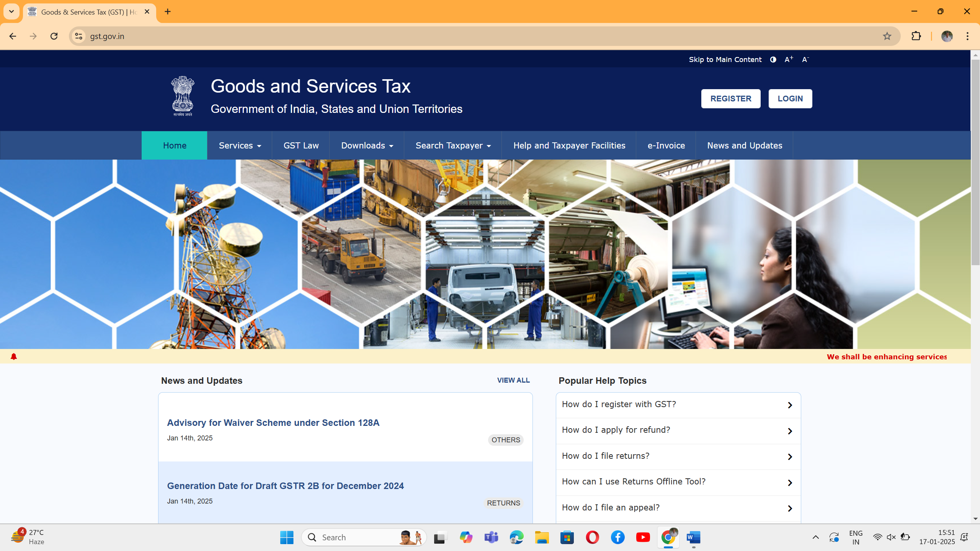Screen dimensions: 980x551
Task: Go to e-Invoice menu item
Action: (x=666, y=145)
